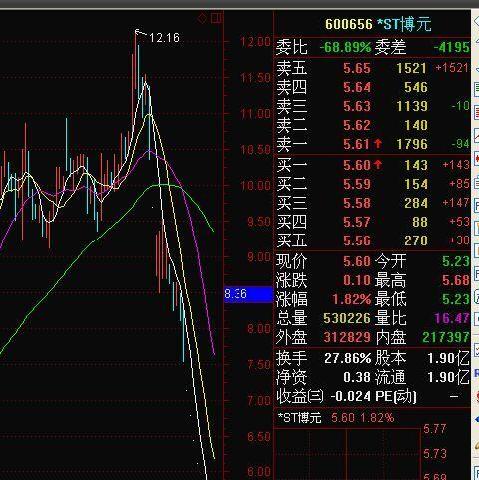Select the 买一 5.60 bid row

coord(372,165)
